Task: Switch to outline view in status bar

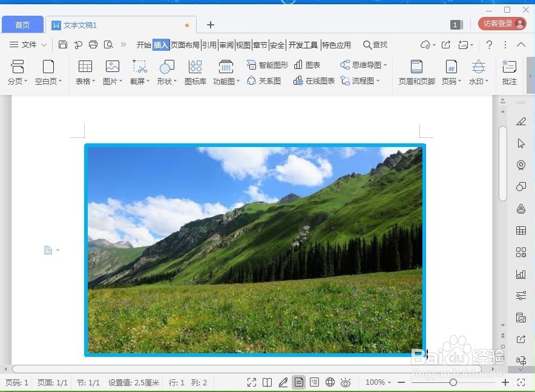Action: pos(314,382)
